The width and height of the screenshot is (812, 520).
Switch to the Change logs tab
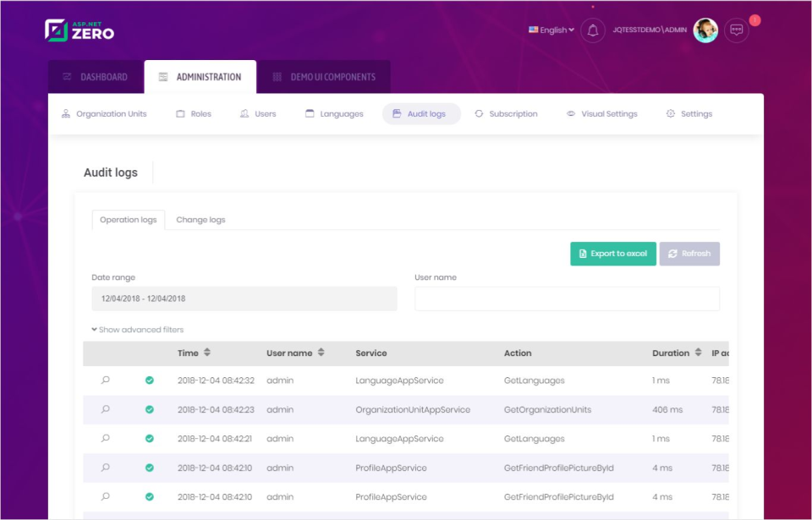(x=200, y=219)
